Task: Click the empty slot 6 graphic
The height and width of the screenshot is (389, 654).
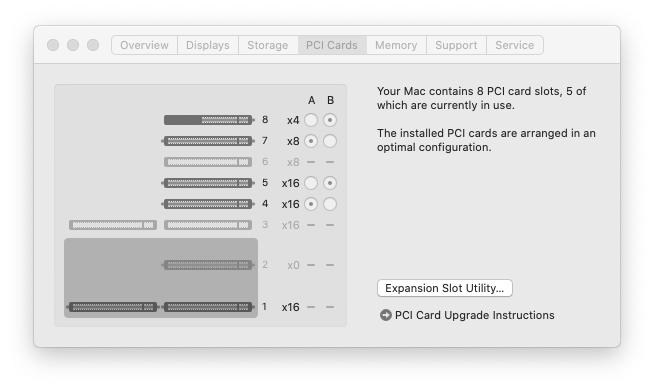Action: click(x=208, y=162)
